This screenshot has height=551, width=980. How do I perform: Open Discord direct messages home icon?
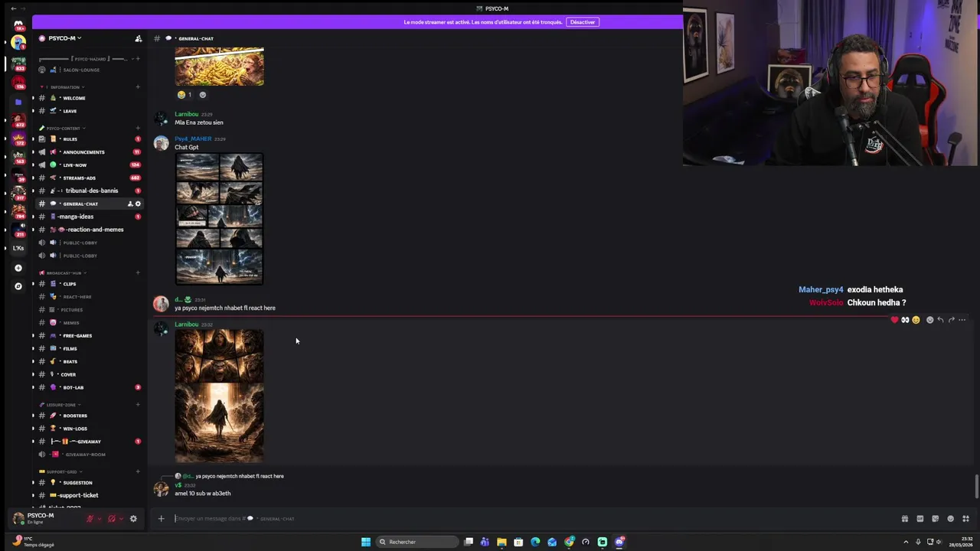[x=18, y=24]
